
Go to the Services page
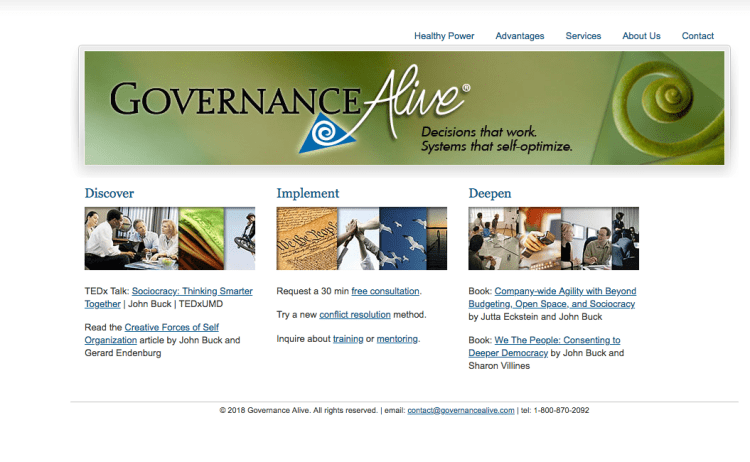click(583, 36)
